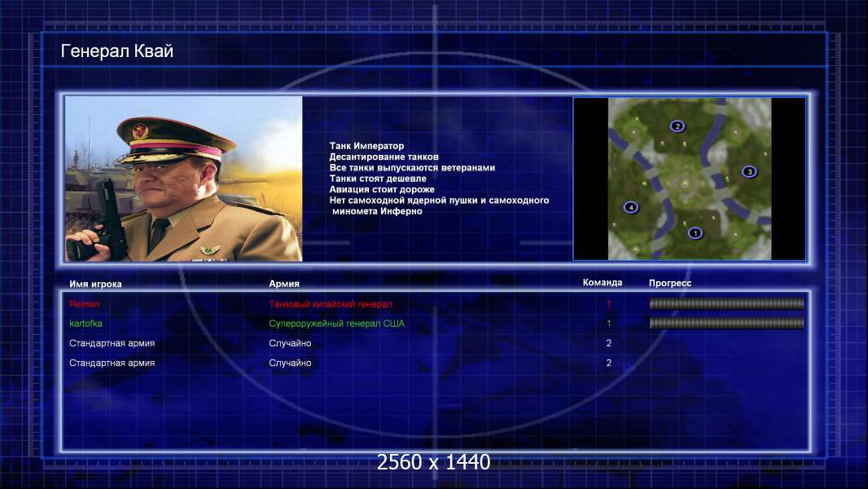This screenshot has width=868, height=489.
Task: Click start position marker 2 on minimap
Action: (x=677, y=126)
